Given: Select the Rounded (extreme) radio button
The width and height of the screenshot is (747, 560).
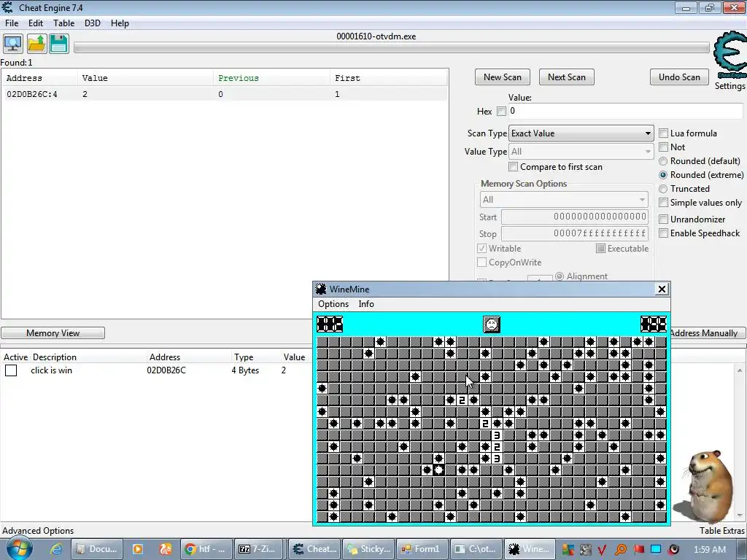Looking at the screenshot, I should [663, 175].
